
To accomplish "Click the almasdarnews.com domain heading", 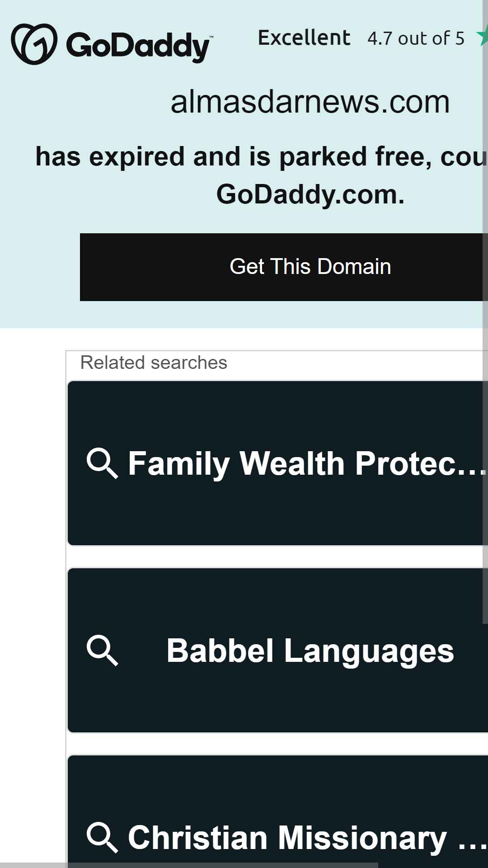I will [310, 102].
